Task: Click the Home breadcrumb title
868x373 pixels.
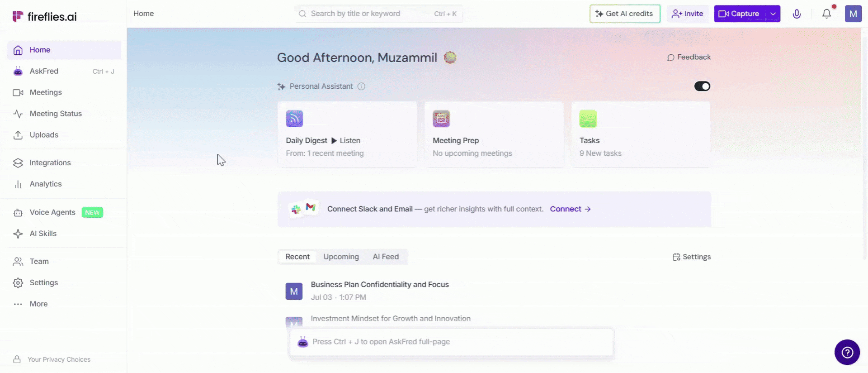Action: pyautogui.click(x=143, y=14)
